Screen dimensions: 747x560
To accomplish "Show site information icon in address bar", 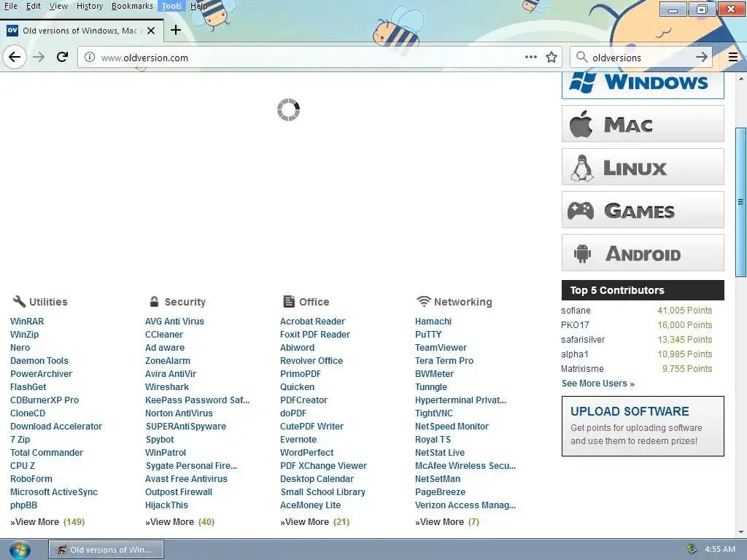I will click(89, 58).
